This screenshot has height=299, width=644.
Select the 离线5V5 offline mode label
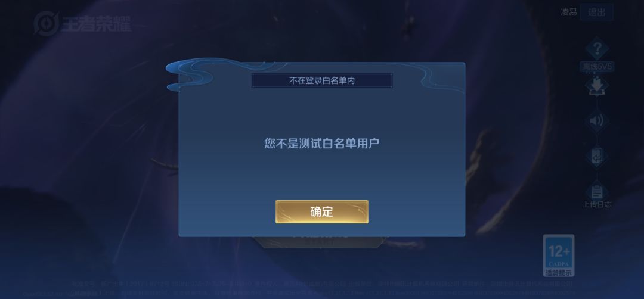597,67
